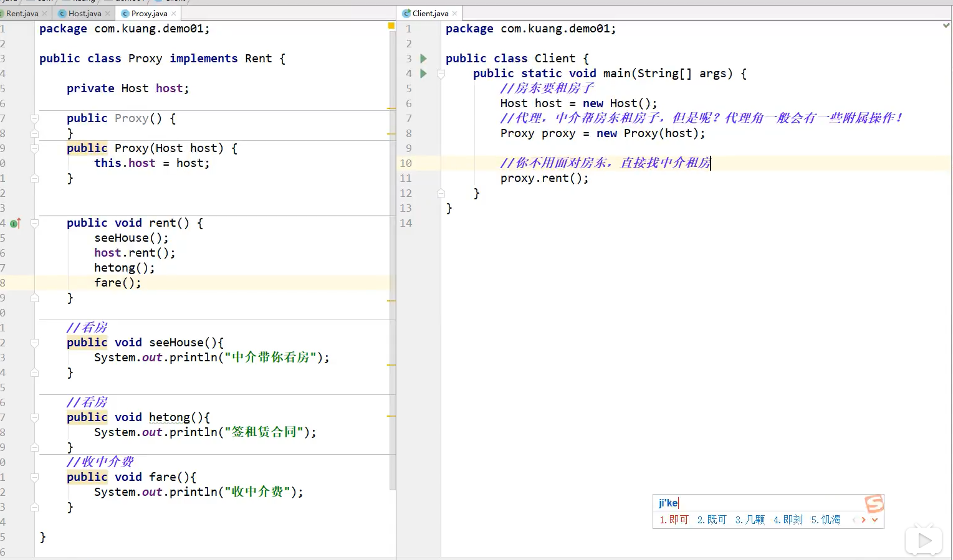Collapse the fold marker beside 'public void seeHouse(){'
This screenshot has height=560, width=953.
click(x=35, y=343)
